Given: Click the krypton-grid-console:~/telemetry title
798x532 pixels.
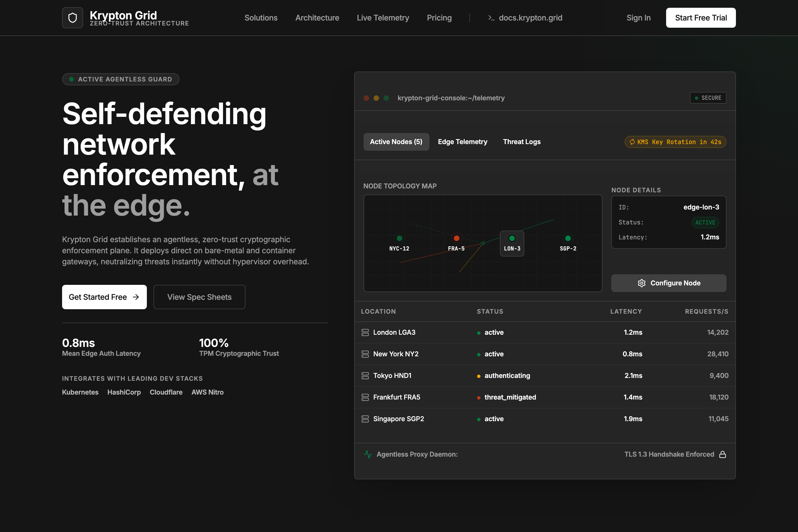Looking at the screenshot, I should [451, 98].
